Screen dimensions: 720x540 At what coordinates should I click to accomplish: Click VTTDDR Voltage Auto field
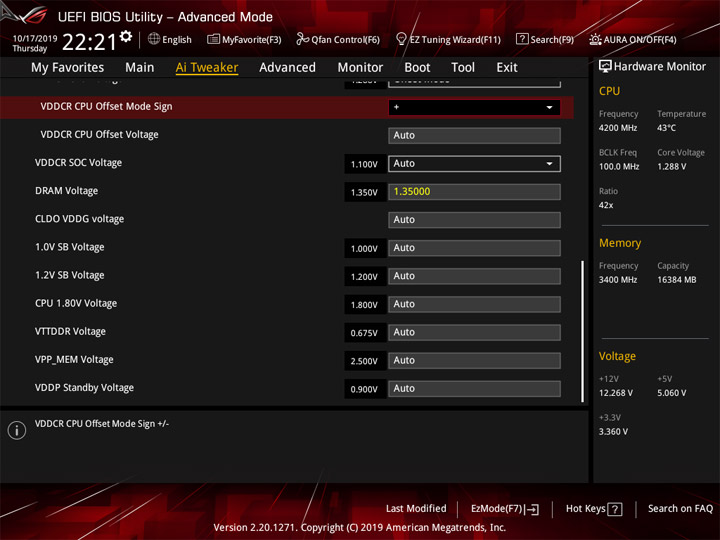[x=474, y=332]
